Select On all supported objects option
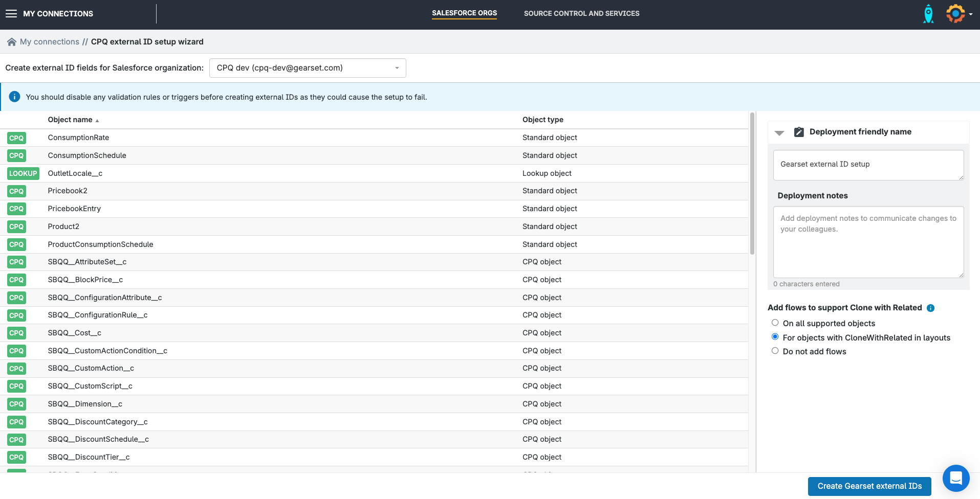This screenshot has width=980, height=499. tap(775, 323)
